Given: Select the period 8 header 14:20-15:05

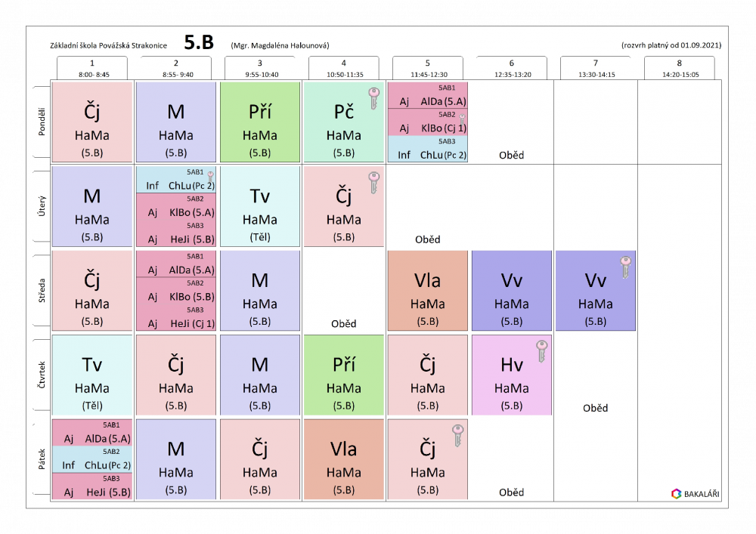Looking at the screenshot, I should (680, 69).
